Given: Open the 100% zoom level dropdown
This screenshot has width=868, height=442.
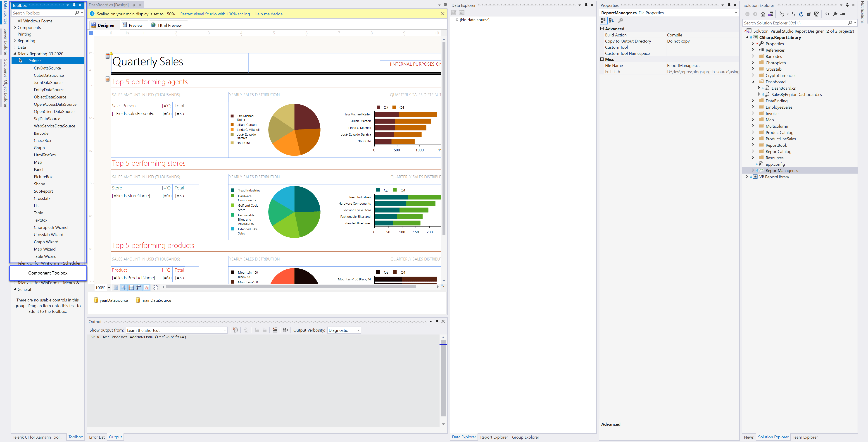Looking at the screenshot, I should (x=109, y=288).
